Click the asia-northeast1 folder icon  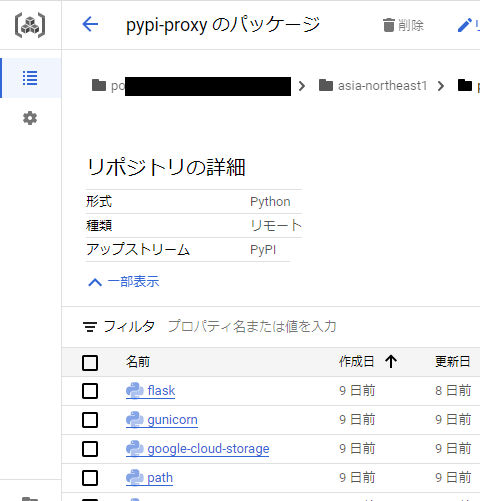tap(326, 85)
